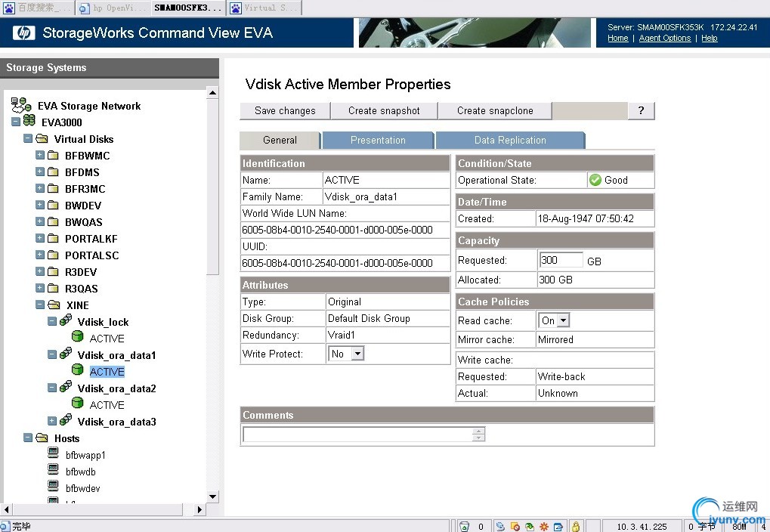This screenshot has height=532, width=770.
Task: Collapse the XINE folder node
Action: tap(40, 305)
